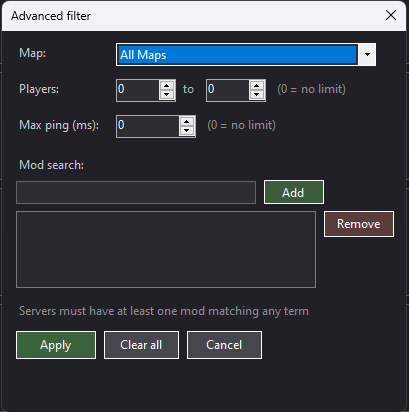
Task: Focus the Max ping (ms) number field
Action: (148, 126)
